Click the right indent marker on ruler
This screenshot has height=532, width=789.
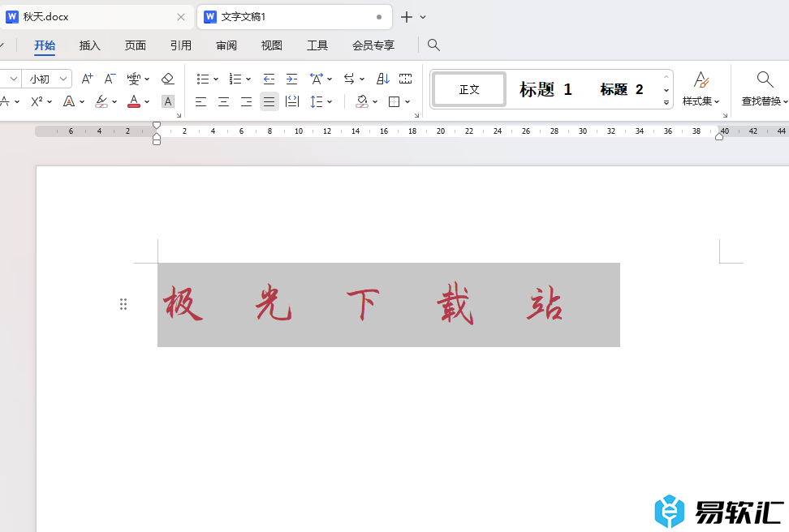(x=719, y=135)
